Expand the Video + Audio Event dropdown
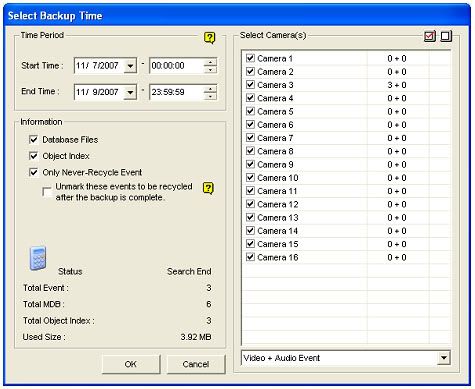 click(443, 358)
